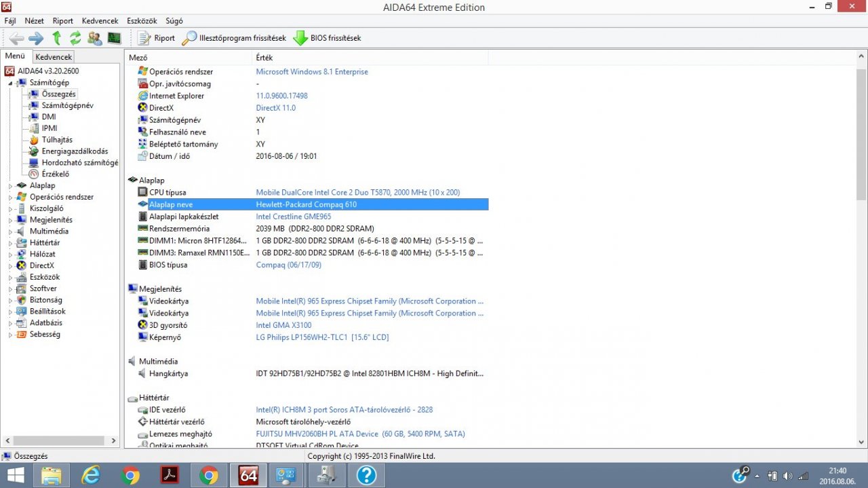This screenshot has width=868, height=488.
Task: Open Microsoft Windows 8.1 Enterprise link
Action: [312, 72]
